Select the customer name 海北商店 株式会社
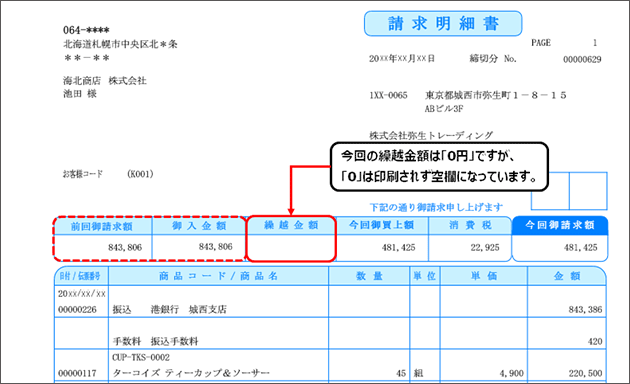Viewport: 630px width, 384px height. pyautogui.click(x=104, y=81)
